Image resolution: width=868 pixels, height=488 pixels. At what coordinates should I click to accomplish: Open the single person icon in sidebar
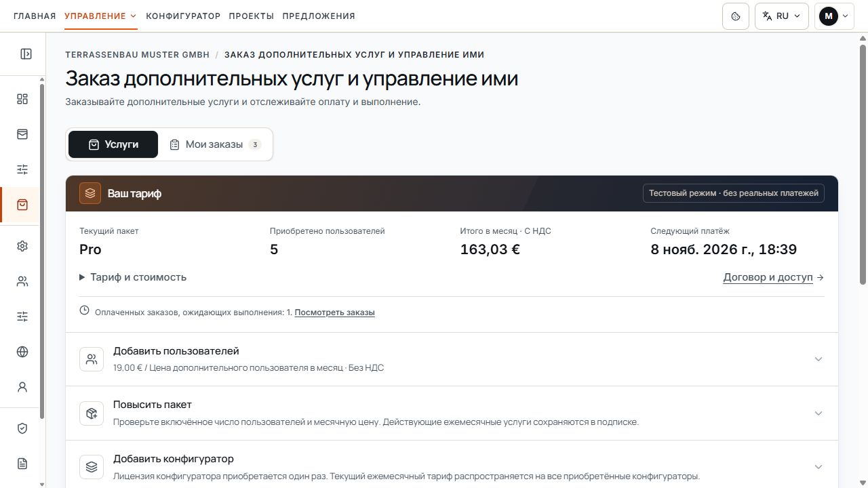point(22,387)
